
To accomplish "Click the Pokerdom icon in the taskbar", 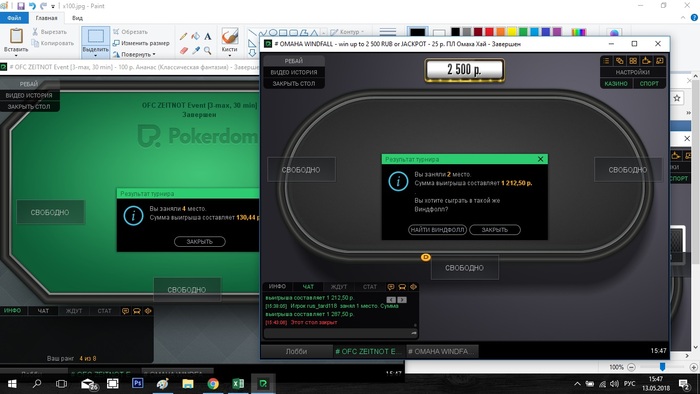I will (263, 383).
